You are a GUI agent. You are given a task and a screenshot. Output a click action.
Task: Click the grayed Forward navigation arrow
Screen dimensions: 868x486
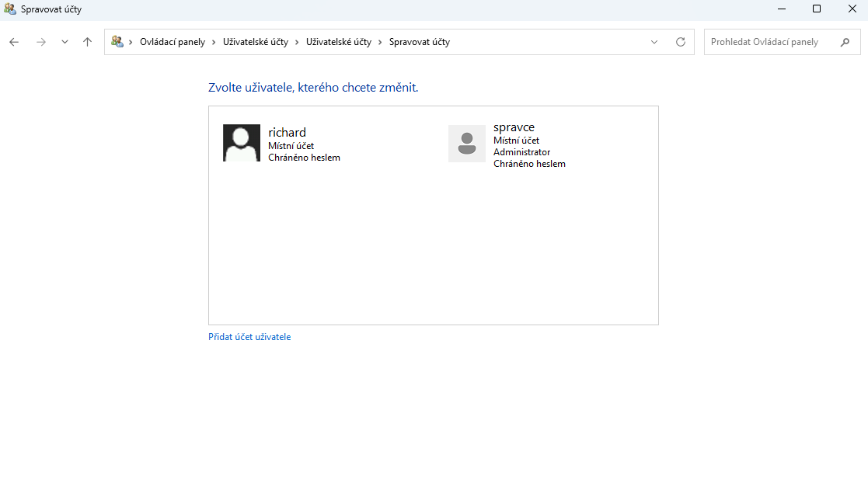point(40,42)
